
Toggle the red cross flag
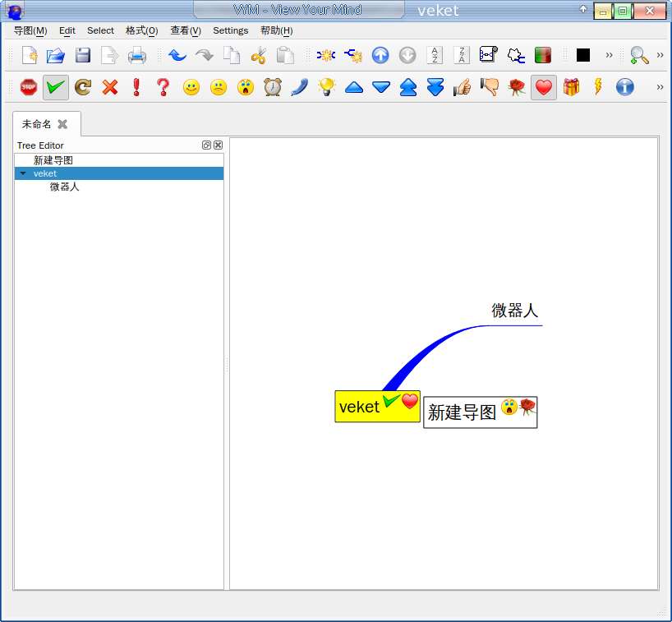110,87
